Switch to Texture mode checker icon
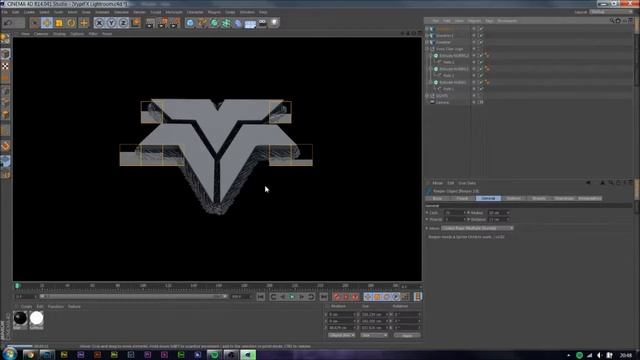Screen dimensions: 640x360 5,66
